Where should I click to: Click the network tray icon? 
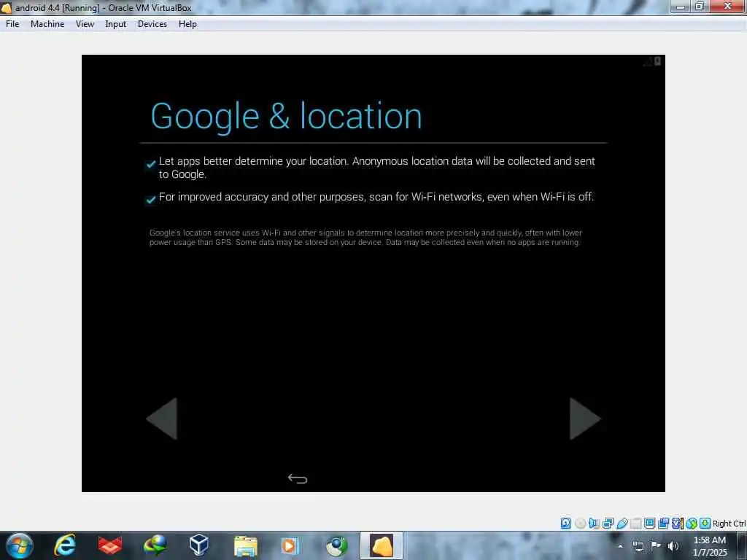point(638,546)
